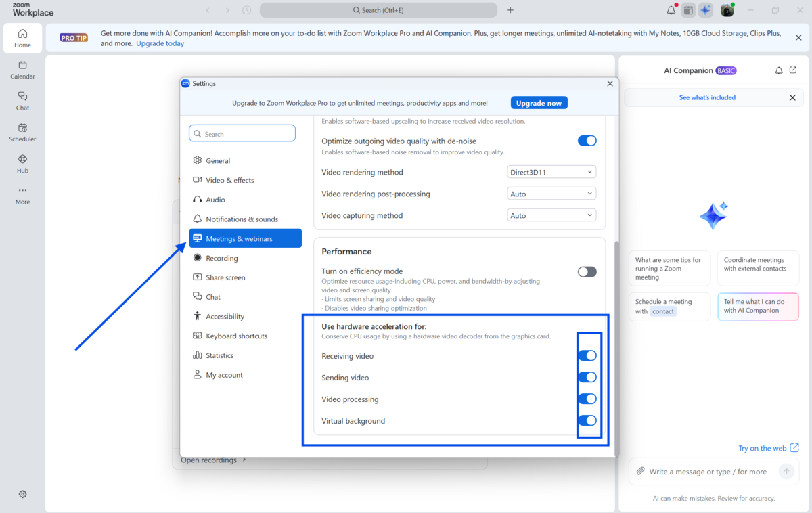Disable Virtual background hardware acceleration
The width and height of the screenshot is (812, 513).
pos(587,421)
